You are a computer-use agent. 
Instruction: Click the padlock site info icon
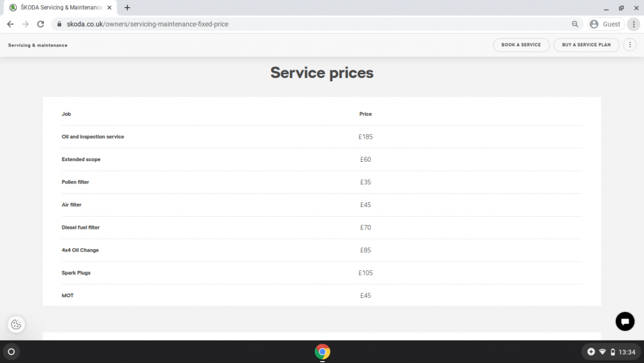click(x=59, y=25)
